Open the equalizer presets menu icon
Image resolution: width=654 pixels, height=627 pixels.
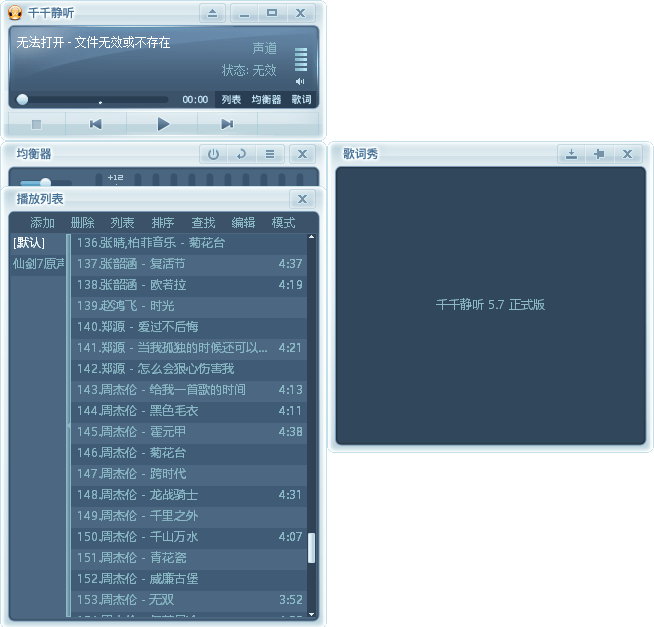point(270,154)
